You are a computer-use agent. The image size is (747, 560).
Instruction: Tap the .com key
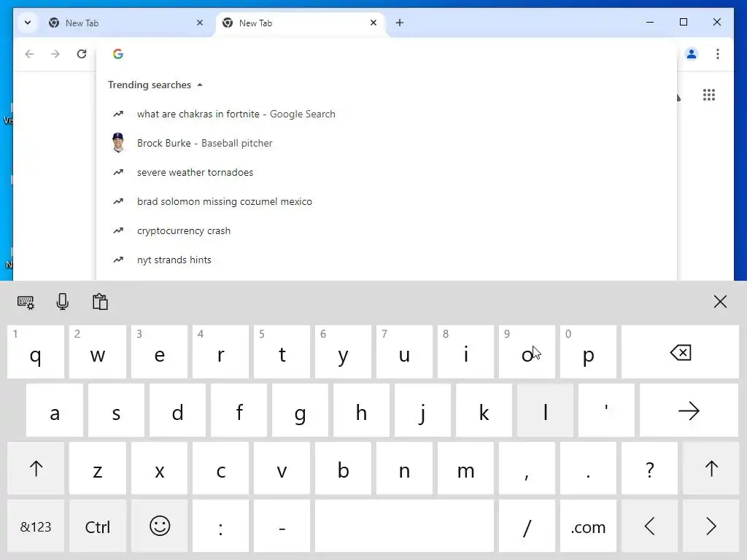click(588, 526)
